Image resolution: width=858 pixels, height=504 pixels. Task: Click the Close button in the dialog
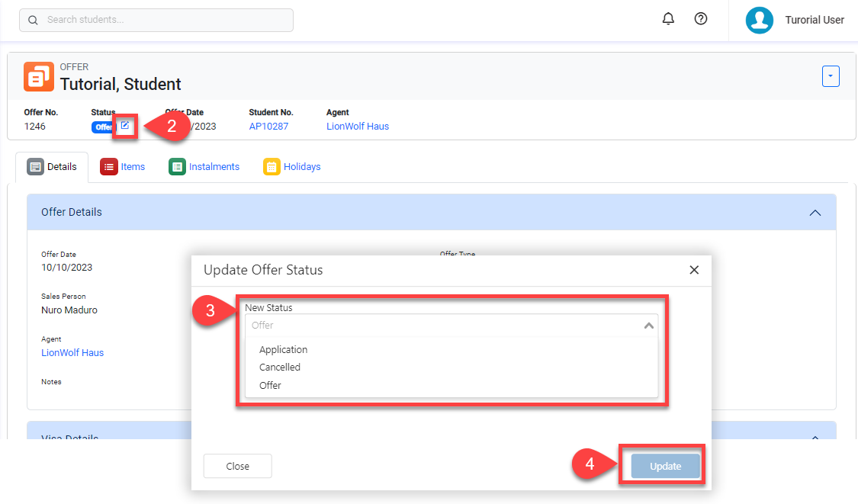tap(237, 466)
